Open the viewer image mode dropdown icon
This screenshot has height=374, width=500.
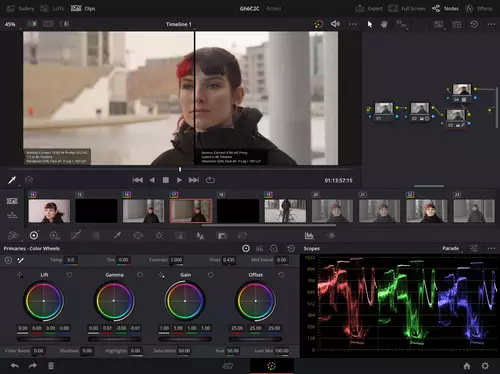439,24
